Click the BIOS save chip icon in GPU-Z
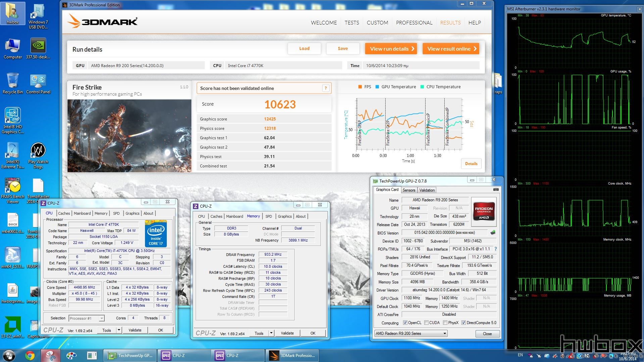 (493, 232)
